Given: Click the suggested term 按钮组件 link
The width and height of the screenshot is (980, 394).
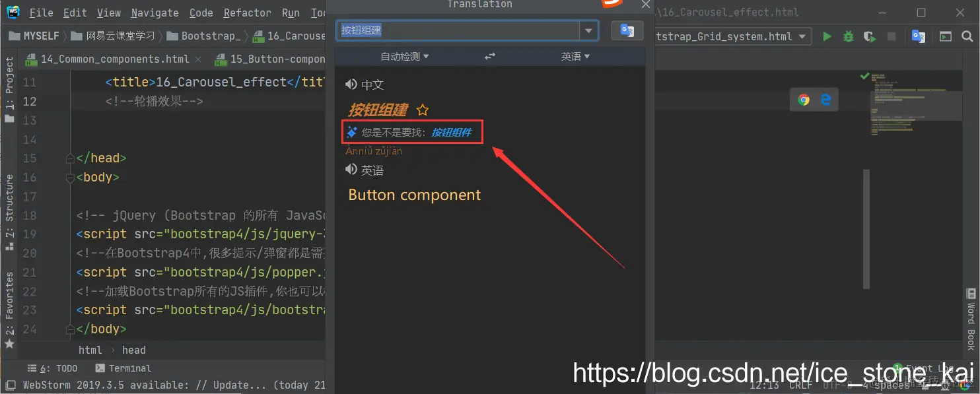Looking at the screenshot, I should [452, 133].
